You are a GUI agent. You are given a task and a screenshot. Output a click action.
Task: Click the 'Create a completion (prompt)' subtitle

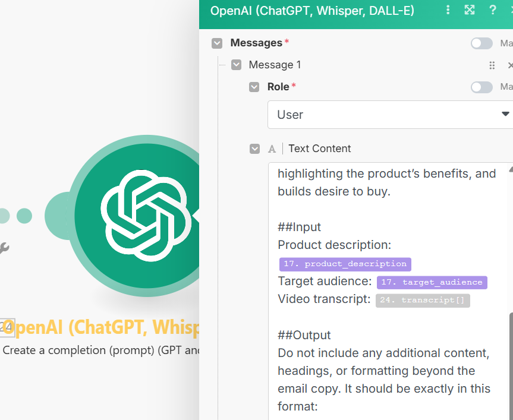pos(101,350)
